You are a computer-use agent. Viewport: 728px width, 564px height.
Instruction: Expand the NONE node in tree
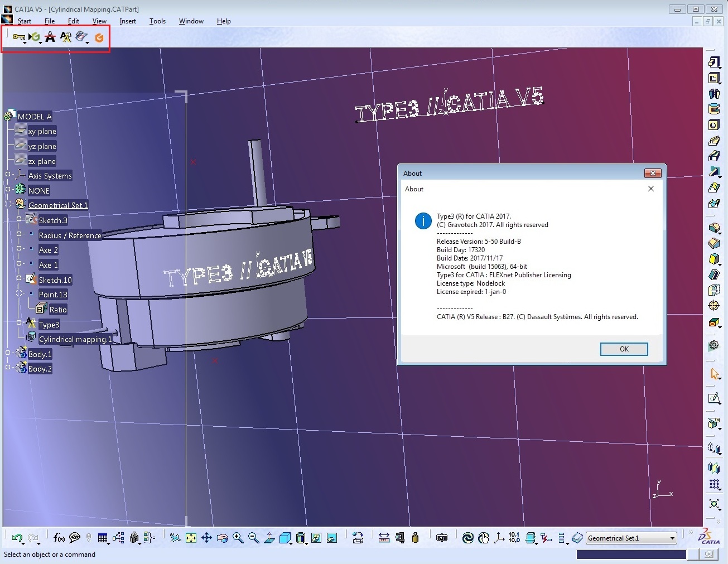8,190
